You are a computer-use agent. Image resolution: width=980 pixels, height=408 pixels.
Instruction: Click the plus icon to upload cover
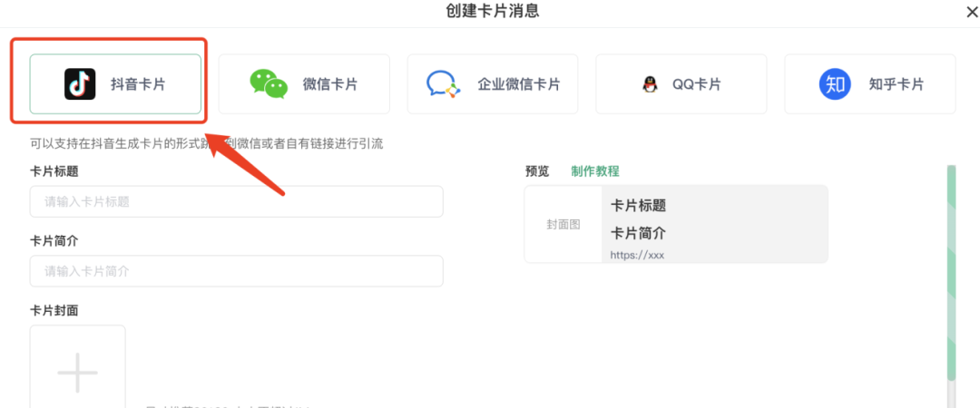tap(77, 372)
